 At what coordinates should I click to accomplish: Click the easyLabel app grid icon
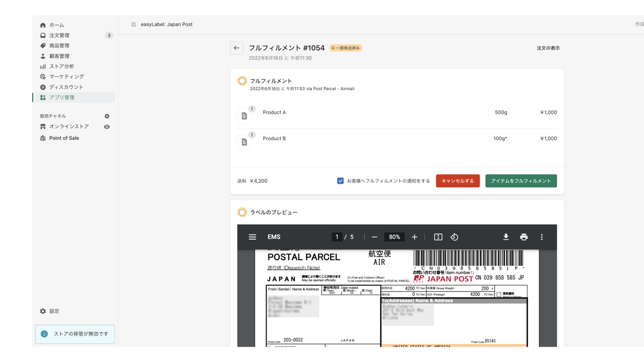pos(134,24)
